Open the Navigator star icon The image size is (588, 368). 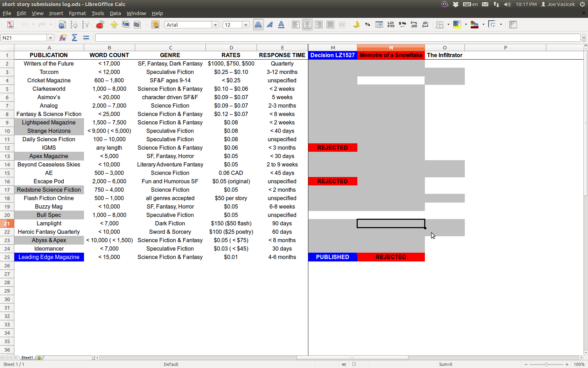click(114, 25)
